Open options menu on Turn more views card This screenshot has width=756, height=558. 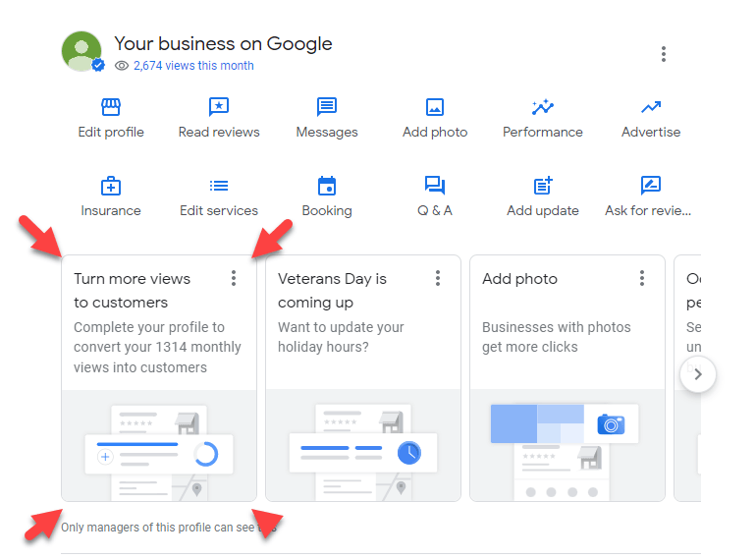[234, 279]
